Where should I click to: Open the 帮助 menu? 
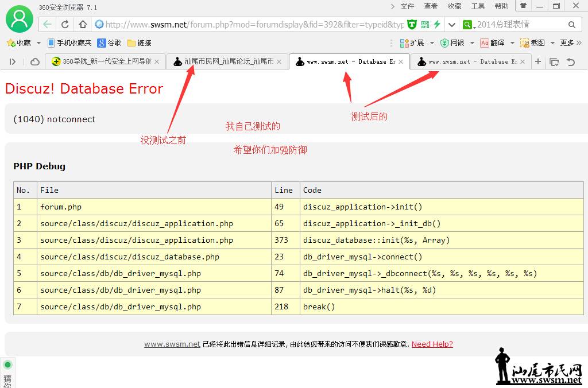(x=502, y=6)
